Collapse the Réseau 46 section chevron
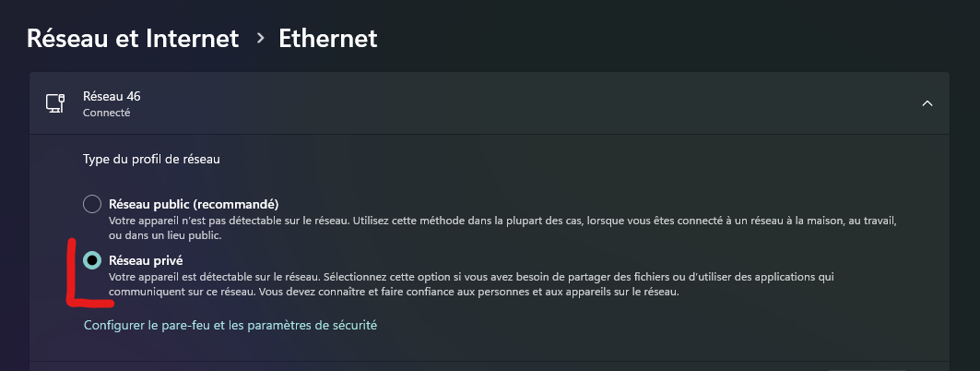This screenshot has width=980, height=371. point(927,103)
